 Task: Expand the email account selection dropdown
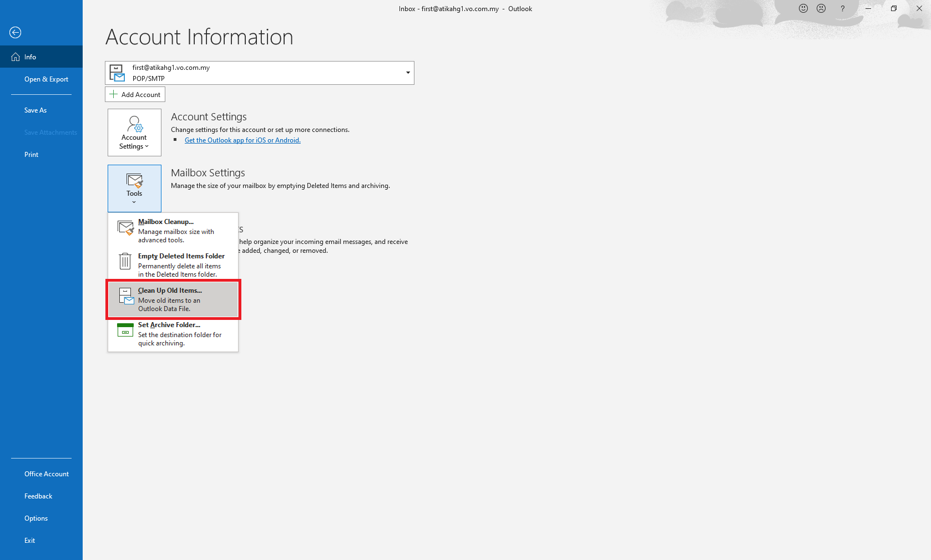point(408,73)
